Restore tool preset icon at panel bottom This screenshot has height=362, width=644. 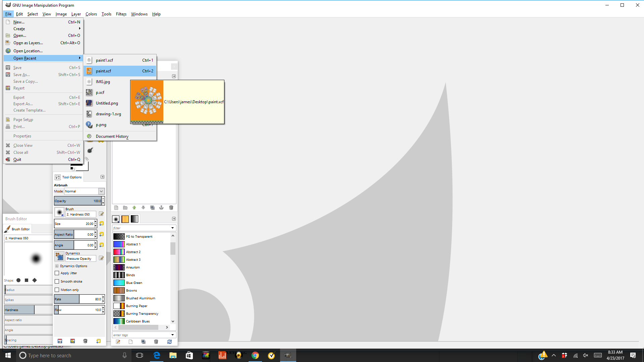(x=72, y=341)
